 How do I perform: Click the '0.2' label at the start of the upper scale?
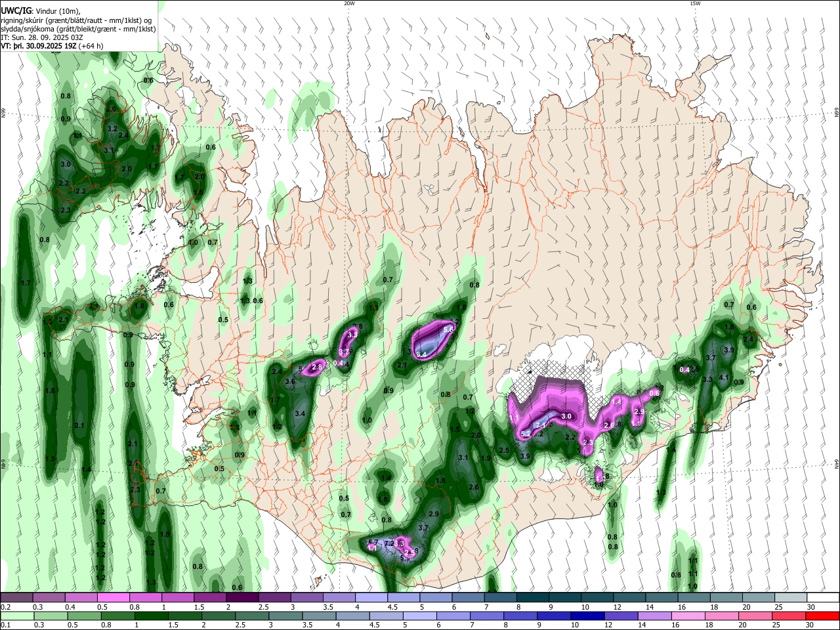[6, 607]
